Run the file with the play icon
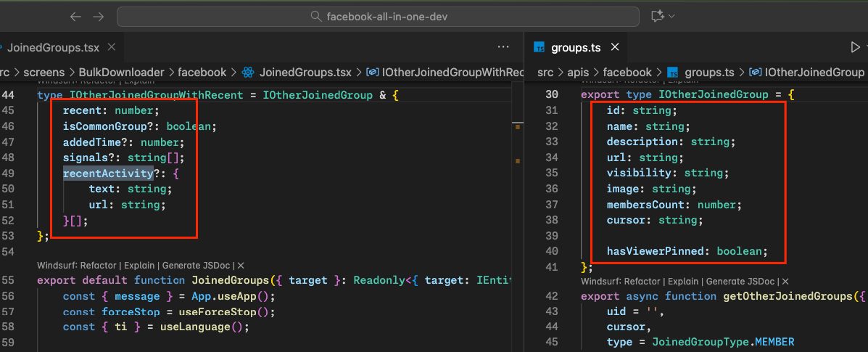 tap(856, 48)
